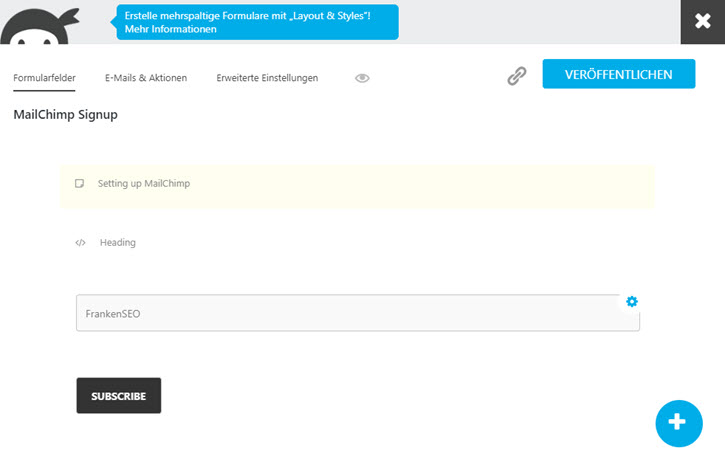Image resolution: width=725 pixels, height=450 pixels.
Task: Click the HTML code icon beside Heading
Action: (80, 243)
